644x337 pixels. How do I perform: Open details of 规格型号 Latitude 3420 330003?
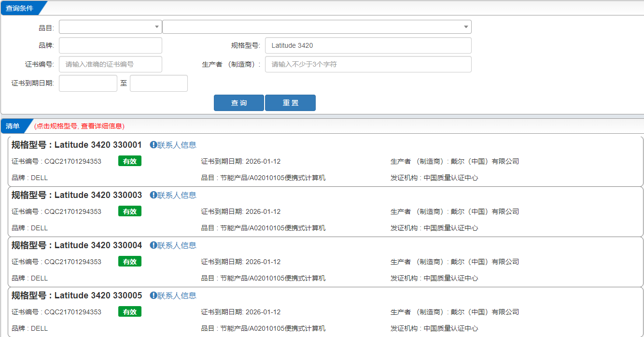tap(77, 195)
